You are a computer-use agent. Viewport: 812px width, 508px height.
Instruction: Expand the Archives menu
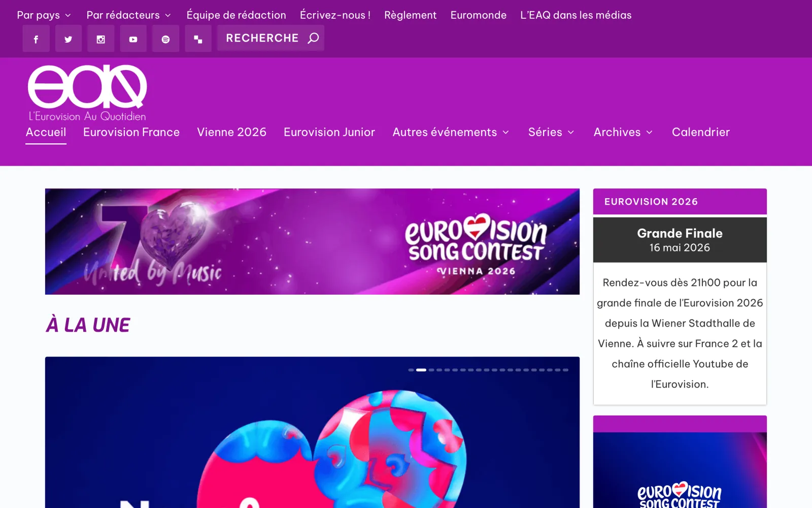[623, 132]
